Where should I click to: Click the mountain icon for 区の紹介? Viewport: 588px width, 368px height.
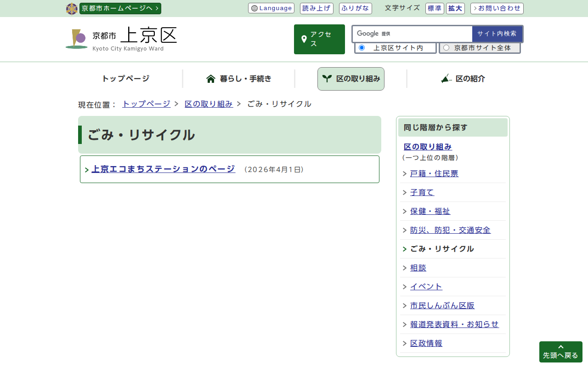tap(446, 79)
